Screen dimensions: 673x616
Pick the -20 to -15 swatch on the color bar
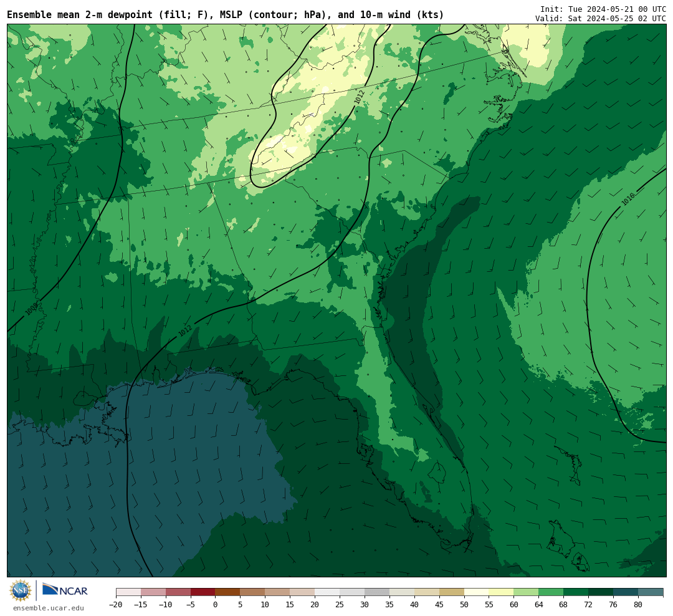point(128,592)
